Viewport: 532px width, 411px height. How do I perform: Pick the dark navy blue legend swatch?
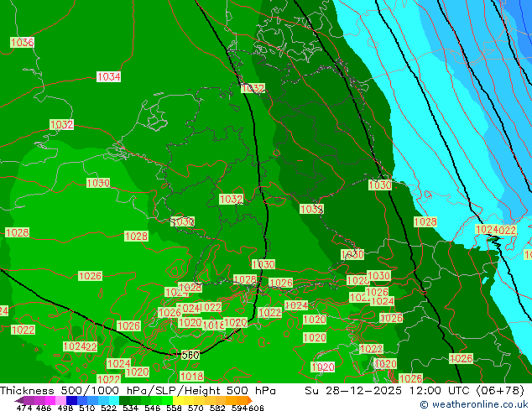[x=71, y=400]
